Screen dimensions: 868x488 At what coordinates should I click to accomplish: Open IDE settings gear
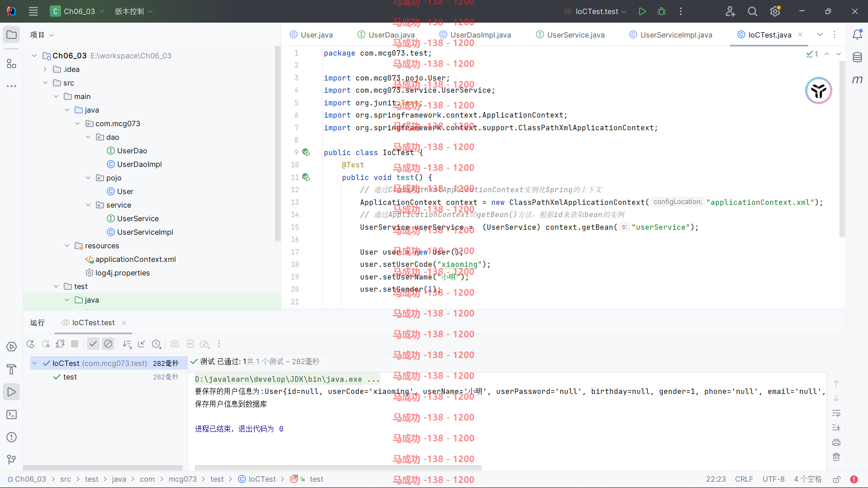click(775, 11)
